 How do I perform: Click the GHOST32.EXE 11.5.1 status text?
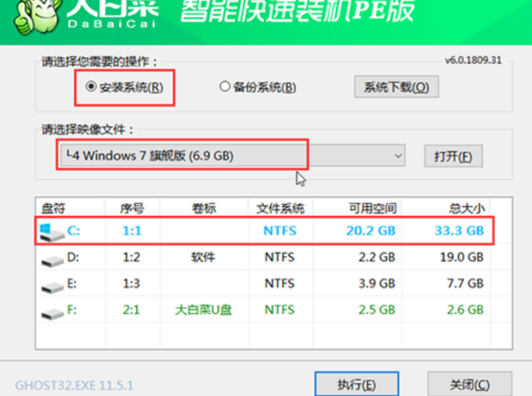(x=74, y=386)
